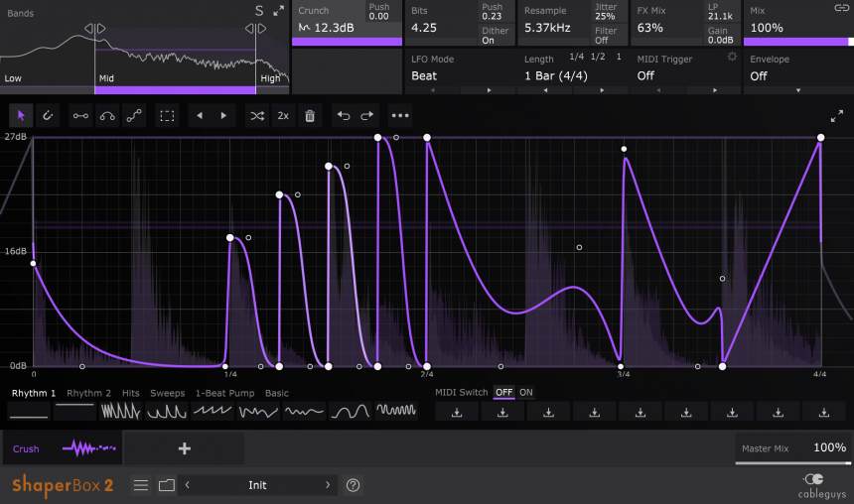Turn MIDI Switch ON

[x=526, y=393]
